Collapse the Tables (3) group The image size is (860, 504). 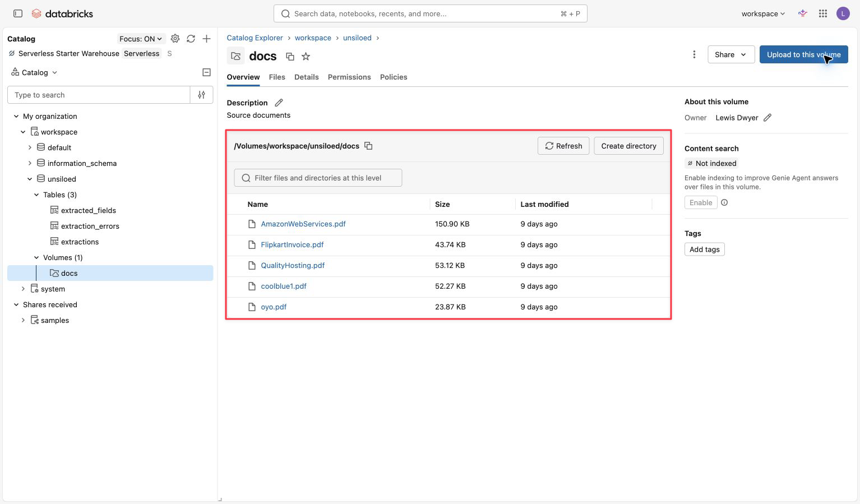pos(36,195)
